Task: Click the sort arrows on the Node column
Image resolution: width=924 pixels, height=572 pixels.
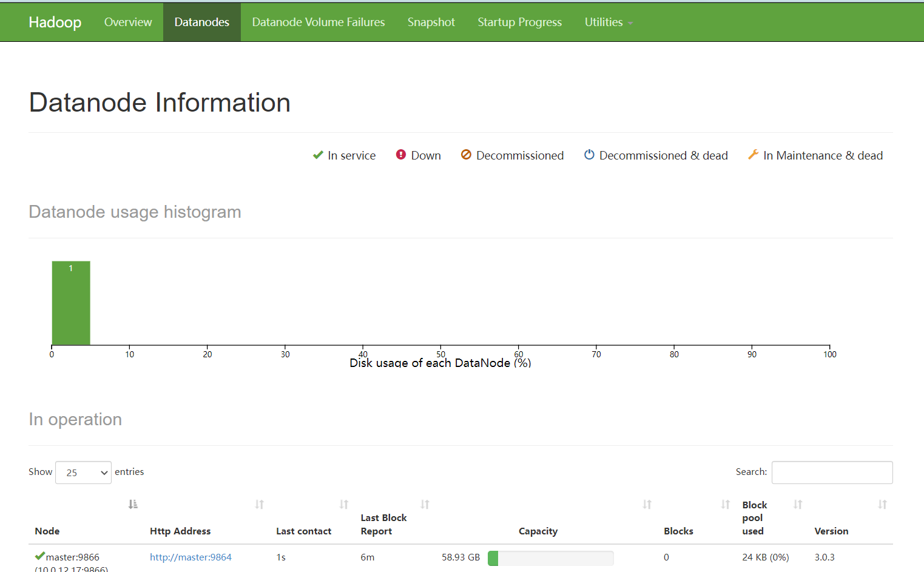Action: pos(133,504)
